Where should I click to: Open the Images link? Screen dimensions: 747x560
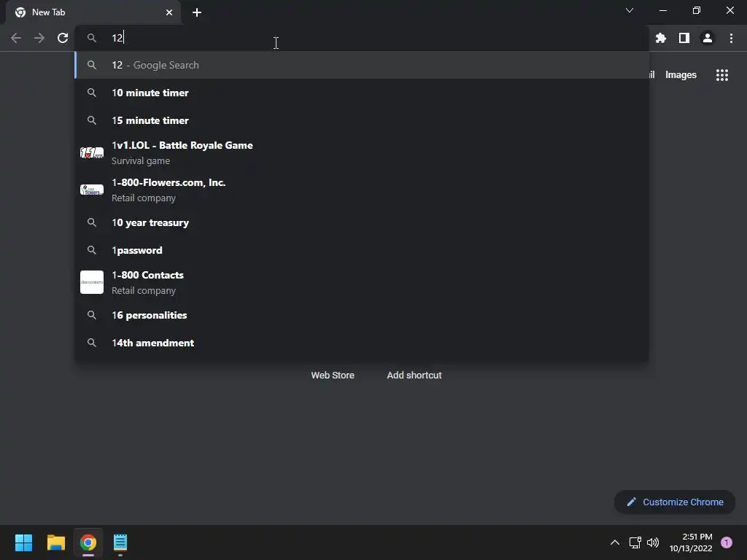coord(681,75)
